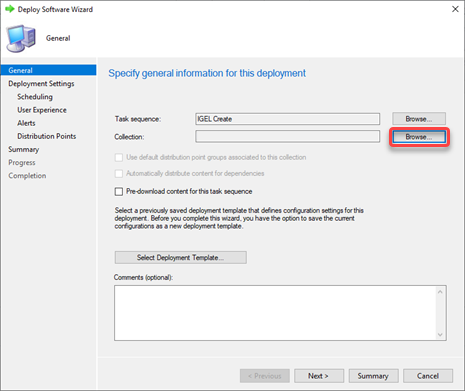Open the Scheduling wizard page
Viewport: 465px width, 391px height.
pyautogui.click(x=35, y=97)
